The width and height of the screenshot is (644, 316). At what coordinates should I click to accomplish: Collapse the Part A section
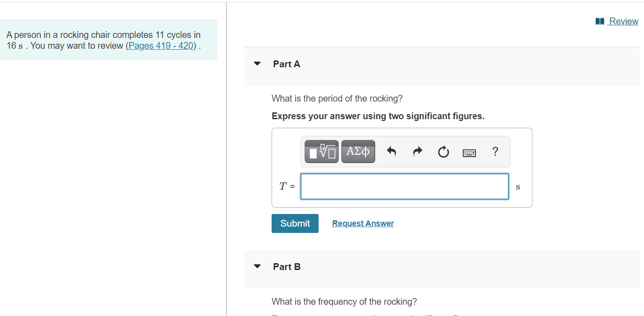coord(257,64)
